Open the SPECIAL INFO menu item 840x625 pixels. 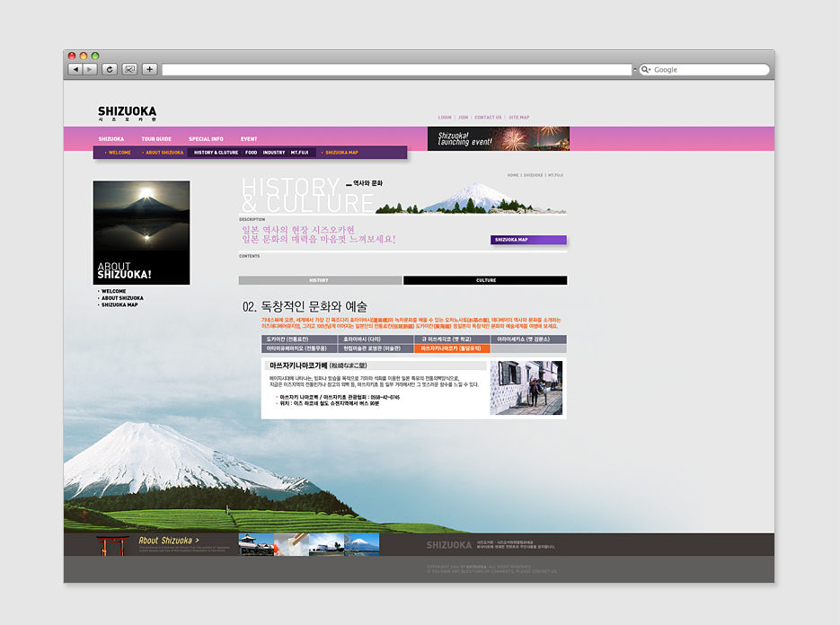207,138
